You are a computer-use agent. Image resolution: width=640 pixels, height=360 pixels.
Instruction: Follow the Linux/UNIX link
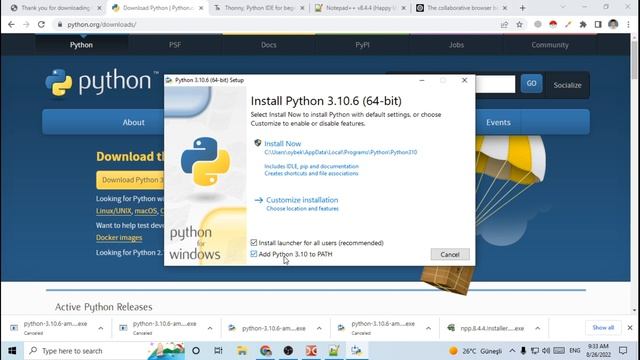[x=114, y=211]
